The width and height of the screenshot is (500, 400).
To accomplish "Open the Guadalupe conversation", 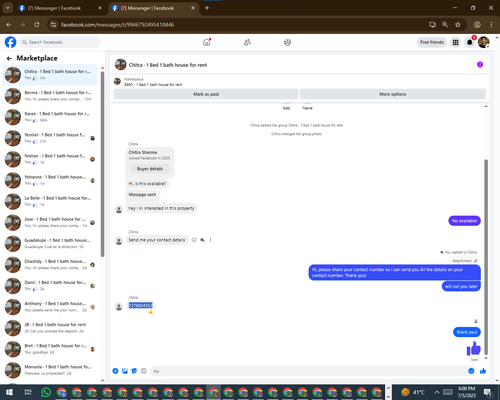I will 50,243.
